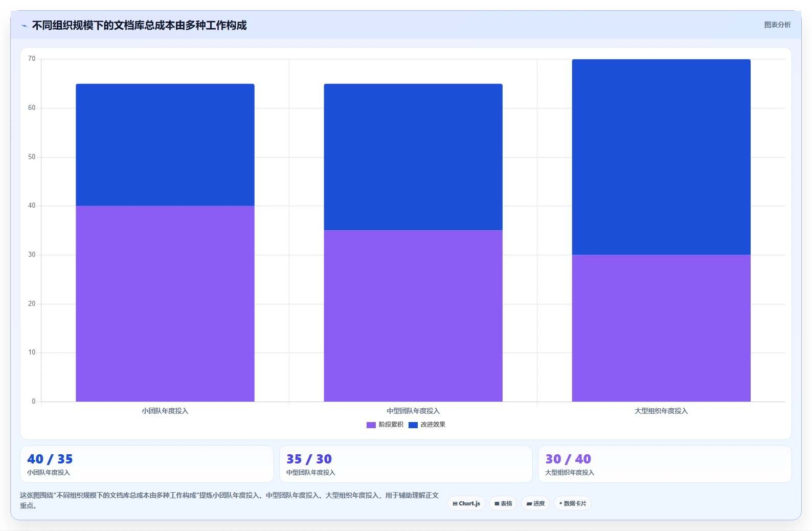Click the 大型组织年度投入 x-axis label
The height and width of the screenshot is (531, 812).
(x=661, y=411)
